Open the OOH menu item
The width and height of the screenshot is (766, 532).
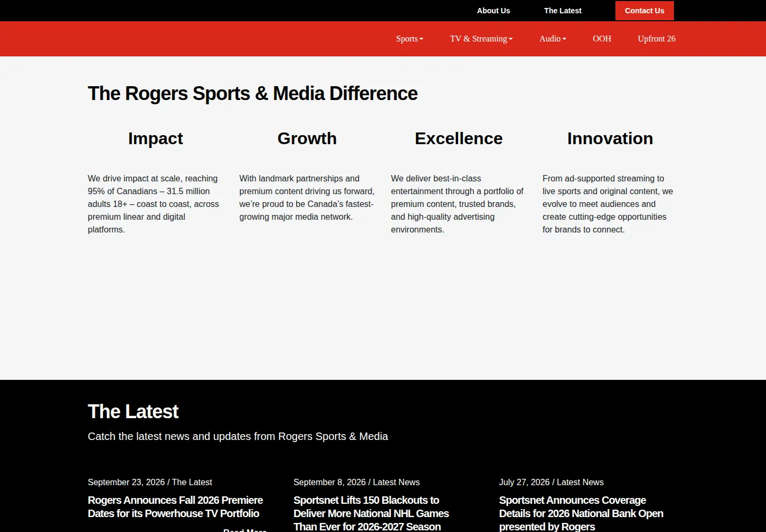click(x=602, y=39)
